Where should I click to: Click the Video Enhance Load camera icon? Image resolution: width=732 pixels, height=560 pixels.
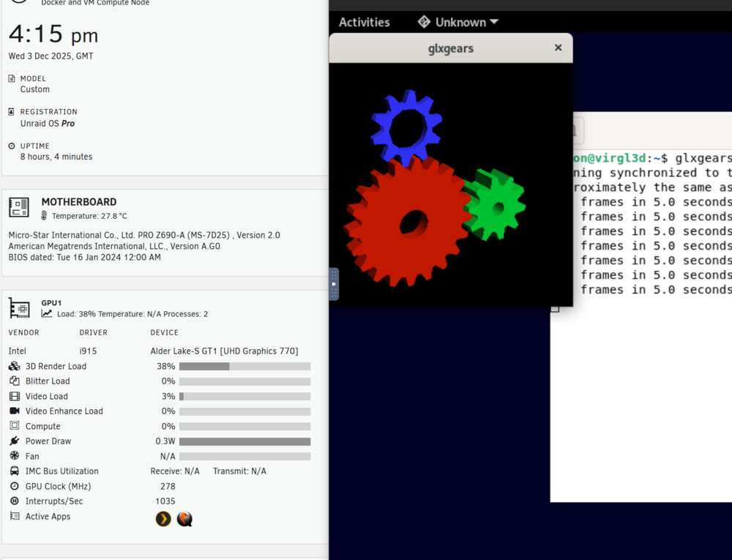pos(15,411)
